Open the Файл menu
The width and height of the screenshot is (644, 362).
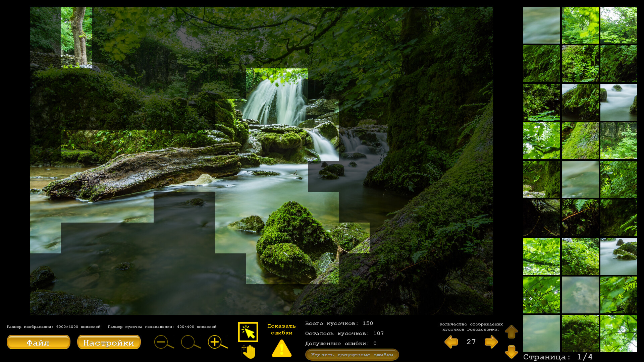[x=38, y=342]
